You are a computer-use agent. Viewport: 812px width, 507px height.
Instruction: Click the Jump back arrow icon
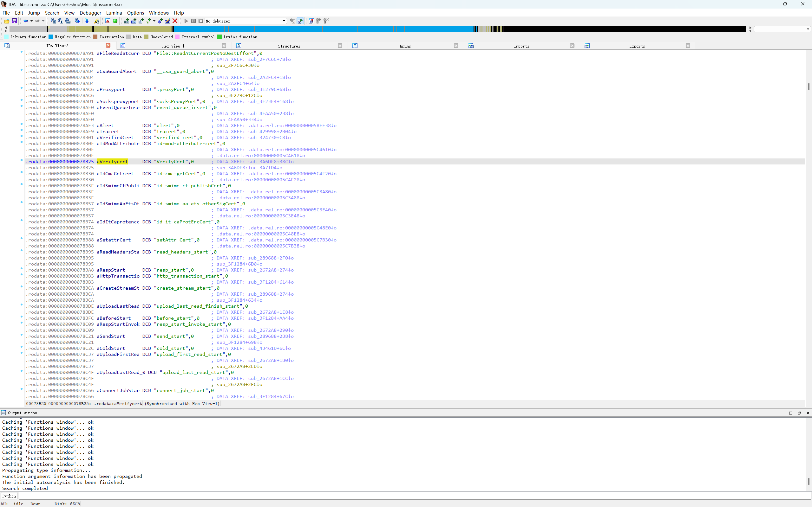click(25, 21)
